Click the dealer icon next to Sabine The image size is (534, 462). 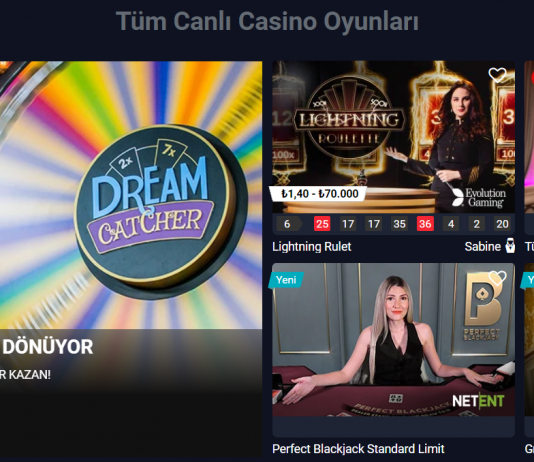pyautogui.click(x=510, y=245)
